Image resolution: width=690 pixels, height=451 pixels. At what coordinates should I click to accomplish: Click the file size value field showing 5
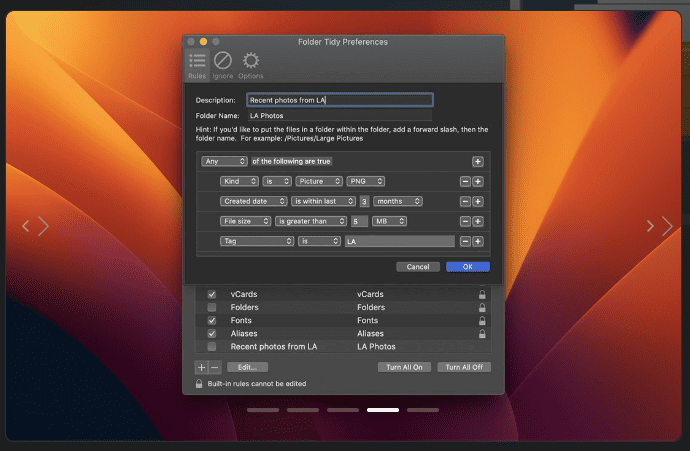(360, 221)
